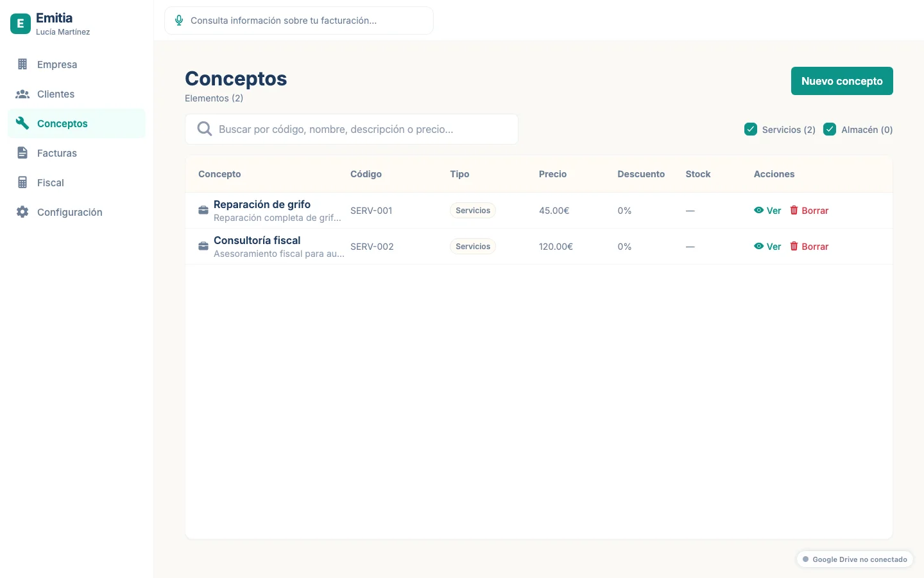Click Google Drive no conectado badge
The height and width of the screenshot is (578, 924).
click(855, 559)
